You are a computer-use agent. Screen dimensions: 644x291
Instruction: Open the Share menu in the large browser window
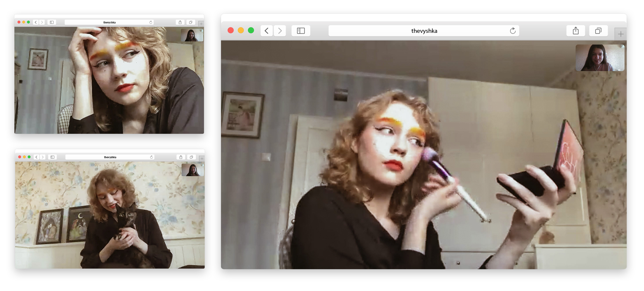576,31
